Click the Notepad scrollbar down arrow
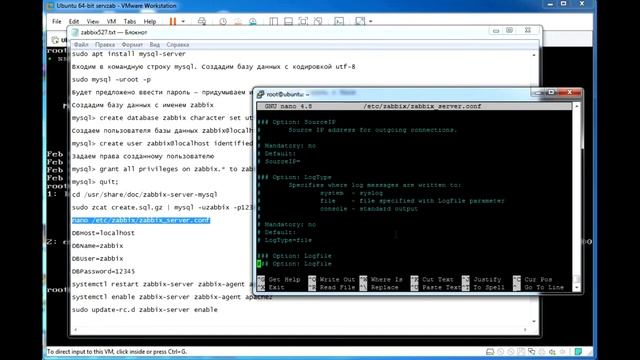The width and height of the screenshot is (640, 360). pyautogui.click(x=534, y=321)
